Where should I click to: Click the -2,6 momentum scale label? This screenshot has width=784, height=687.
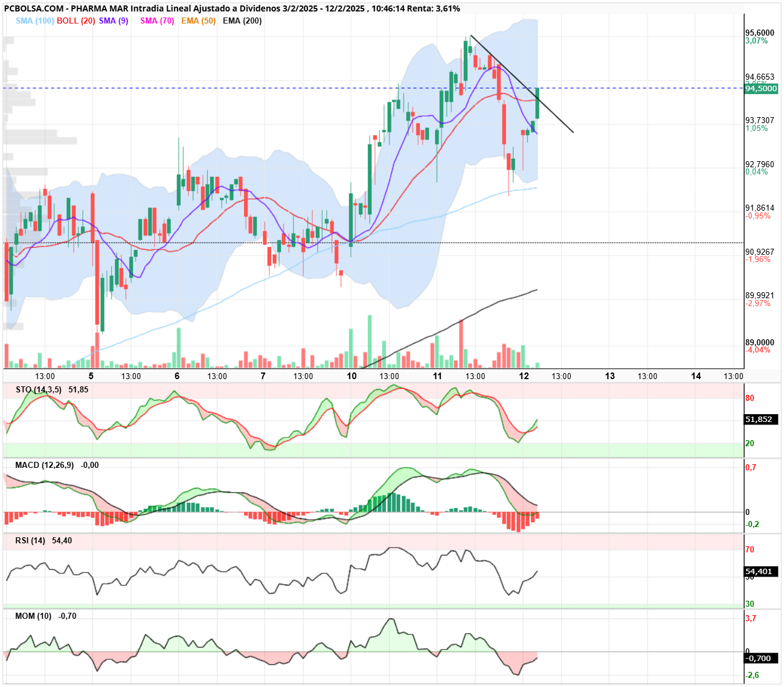tap(753, 675)
